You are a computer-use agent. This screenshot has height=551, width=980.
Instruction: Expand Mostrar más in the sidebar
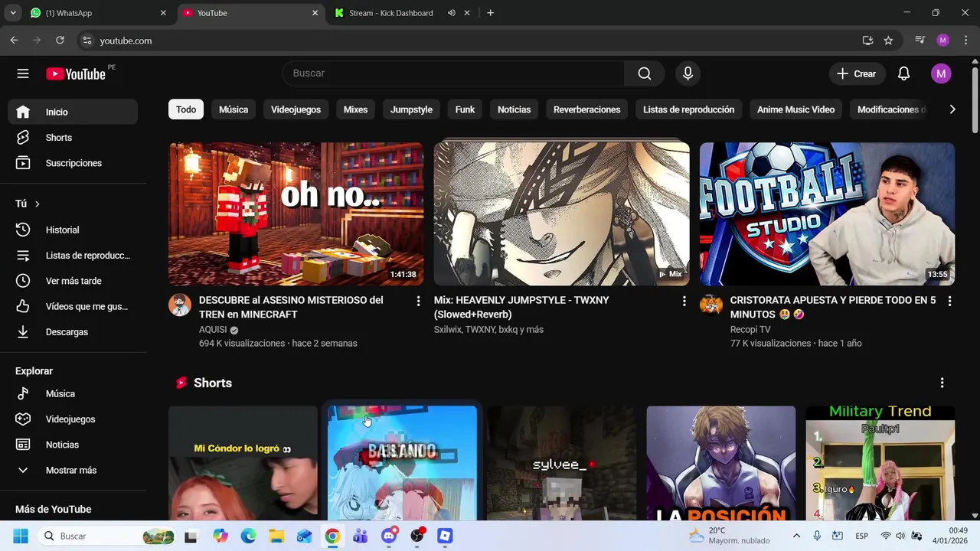click(x=73, y=470)
